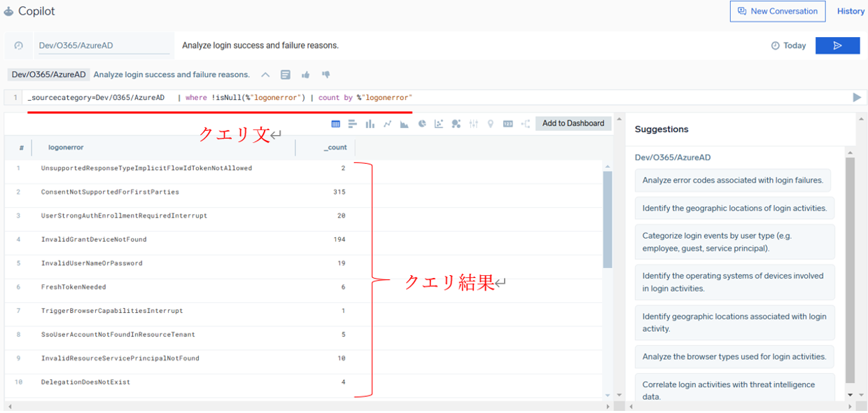Select suggestion 'Categorize login events by user type'
This screenshot has width=868, height=413.
tap(734, 241)
